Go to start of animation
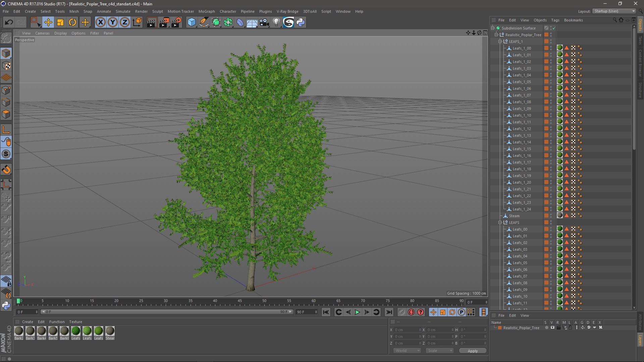The width and height of the screenshot is (644, 362). pos(326,312)
